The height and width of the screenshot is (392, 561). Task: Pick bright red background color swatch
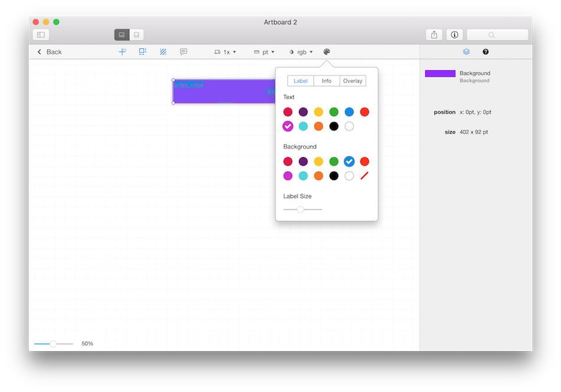pos(364,162)
